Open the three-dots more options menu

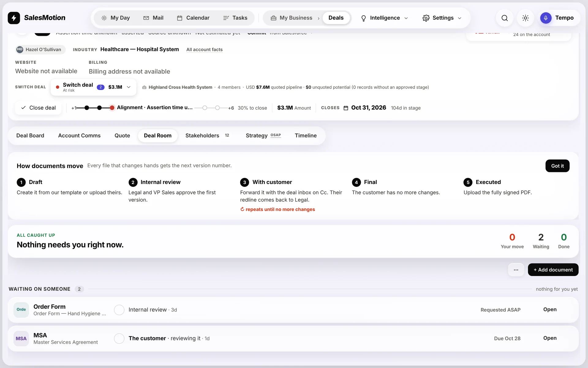(516, 270)
